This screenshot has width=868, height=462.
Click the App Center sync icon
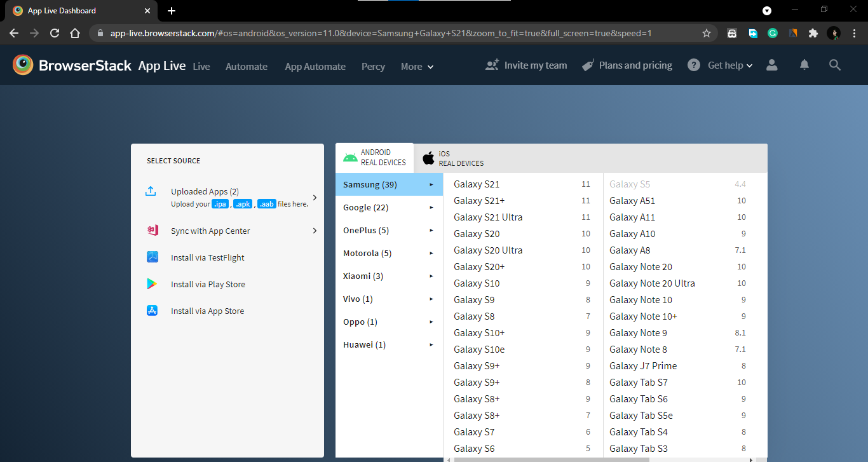(x=152, y=231)
